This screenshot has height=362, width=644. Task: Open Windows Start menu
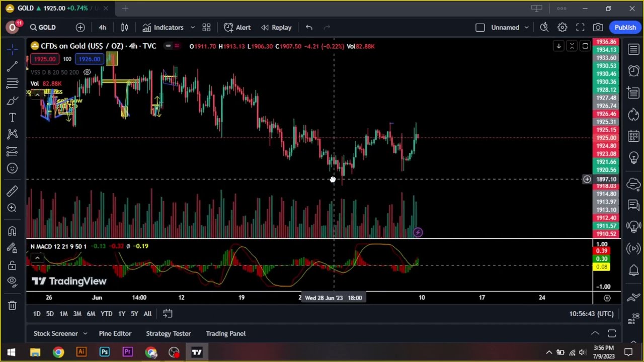[x=11, y=352]
